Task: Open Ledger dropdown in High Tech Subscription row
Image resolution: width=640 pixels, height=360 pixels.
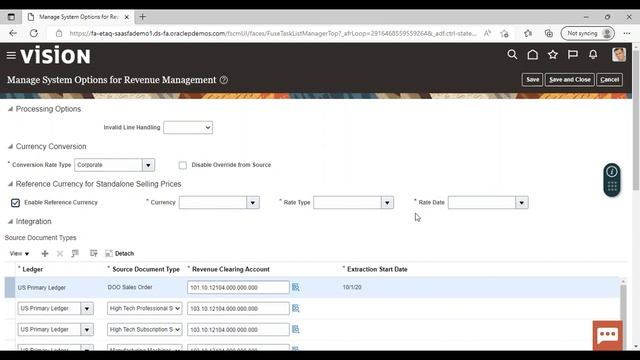Action: [x=87, y=330]
